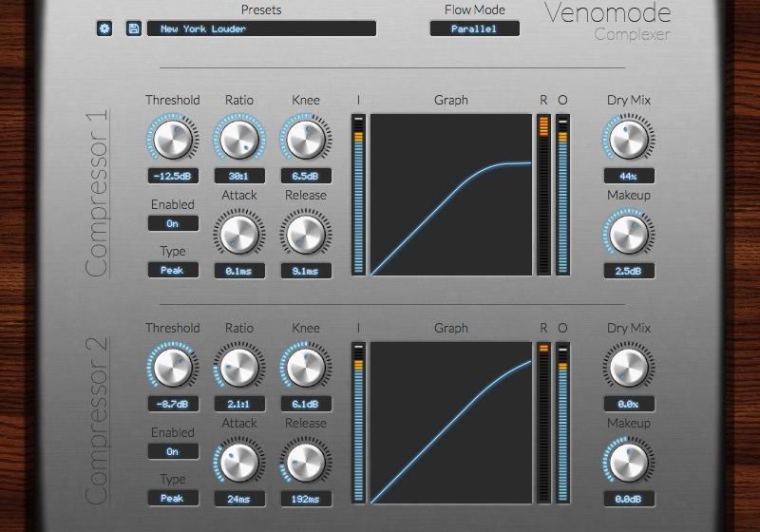Select the -12.5dB threshold value field
Viewport: 760px width, 532px height.
click(x=173, y=176)
